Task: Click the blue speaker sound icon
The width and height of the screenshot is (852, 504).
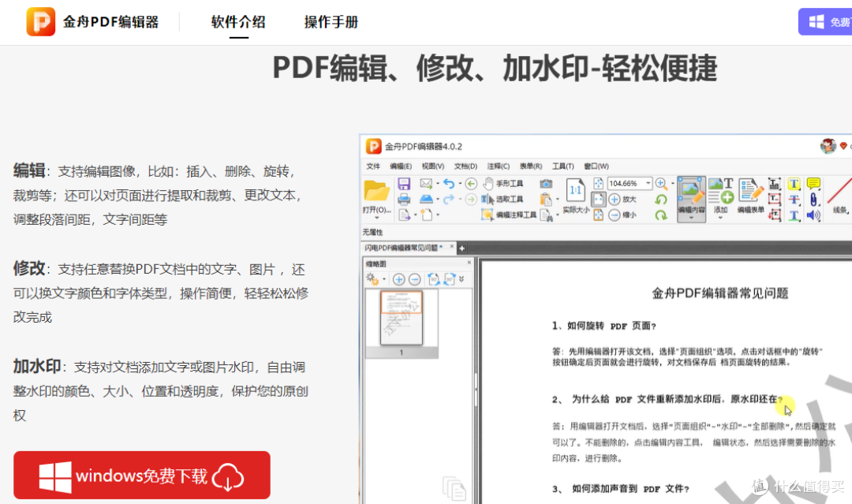Action: 813,215
